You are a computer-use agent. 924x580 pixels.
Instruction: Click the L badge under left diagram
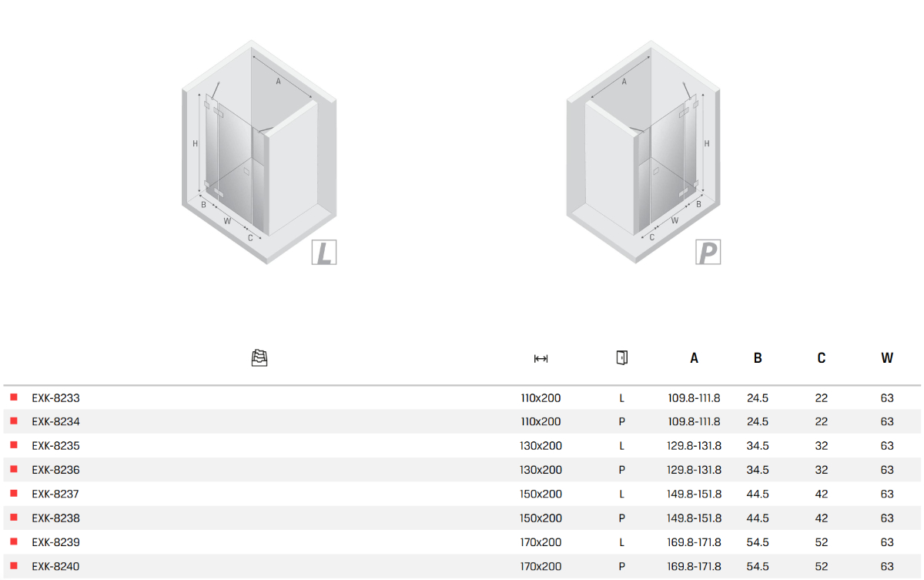324,253
